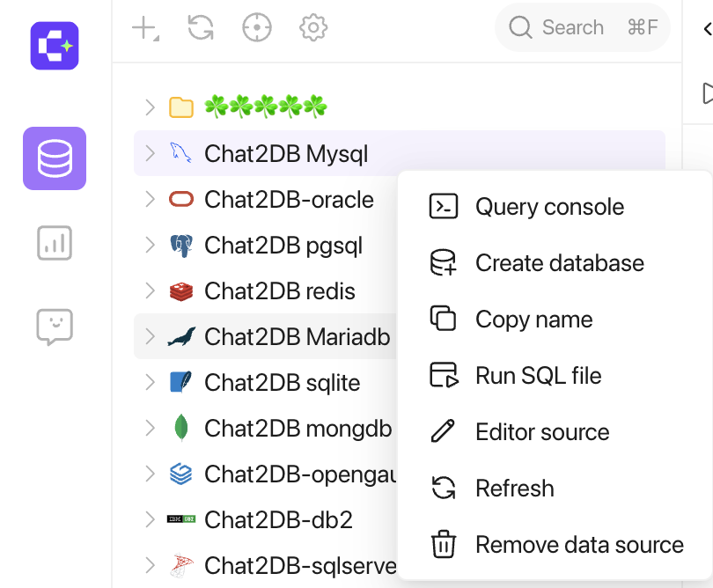
Task: Open the AI chat sidebar icon
Action: click(55, 327)
